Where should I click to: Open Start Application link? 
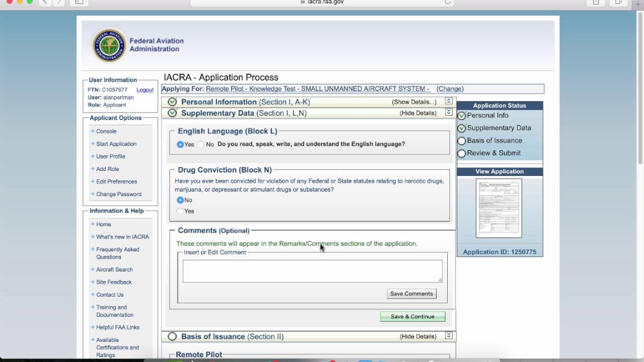coord(116,144)
